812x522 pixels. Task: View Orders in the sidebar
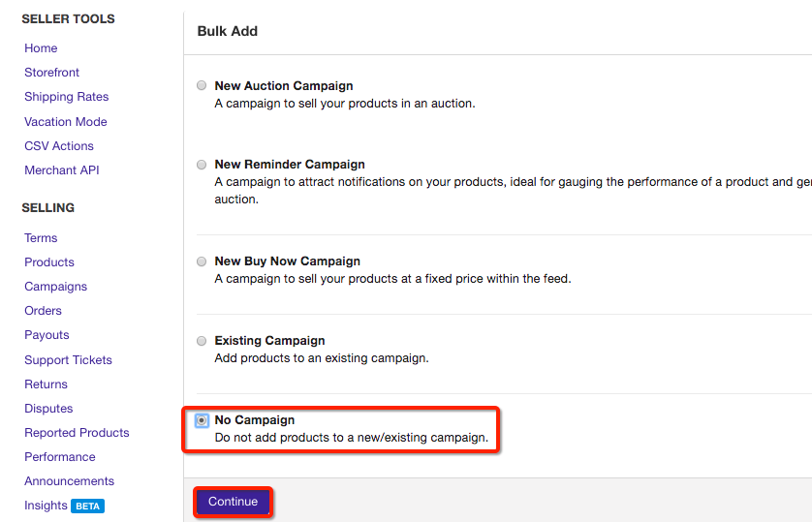tap(44, 311)
